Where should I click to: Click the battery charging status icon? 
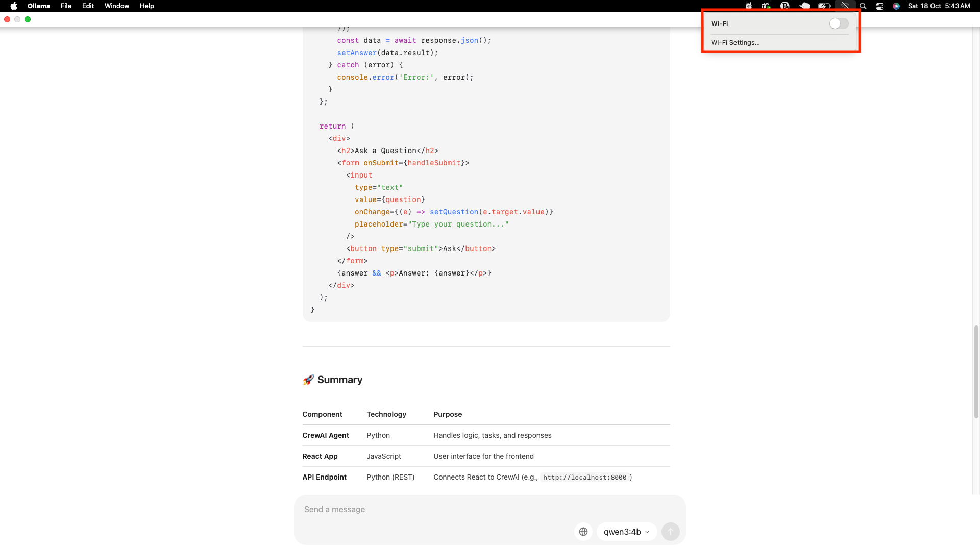pyautogui.click(x=824, y=6)
